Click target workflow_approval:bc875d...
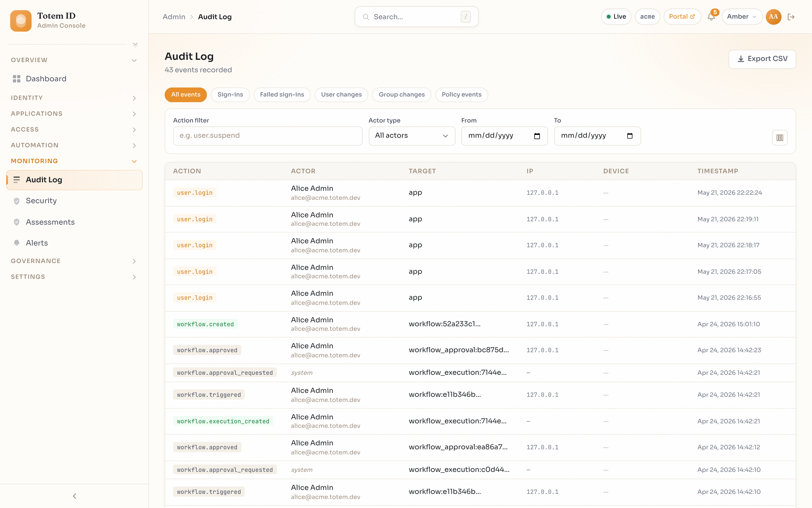This screenshot has width=812, height=508. (x=459, y=350)
